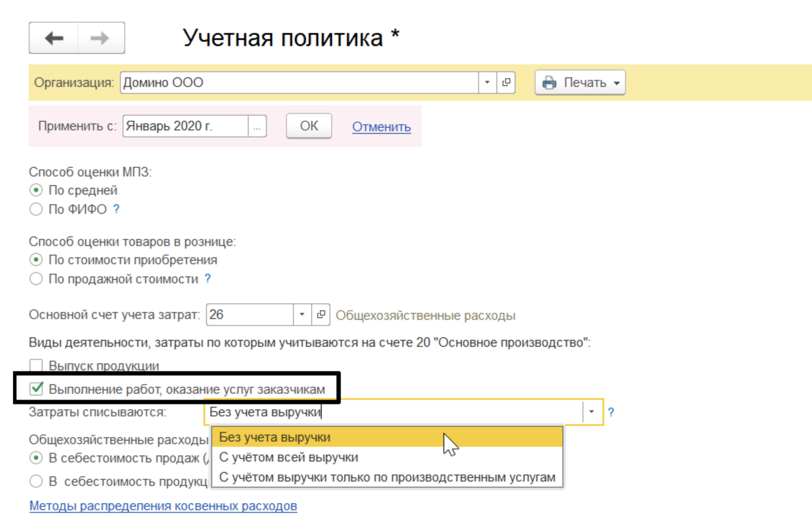Click the open icon next to account 26

pyautogui.click(x=320, y=314)
